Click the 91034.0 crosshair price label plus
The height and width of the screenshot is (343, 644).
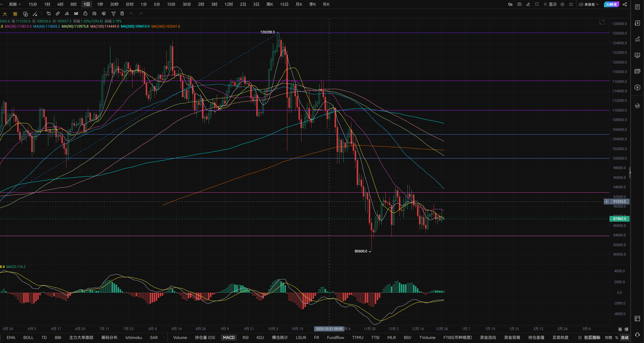[x=607, y=202]
